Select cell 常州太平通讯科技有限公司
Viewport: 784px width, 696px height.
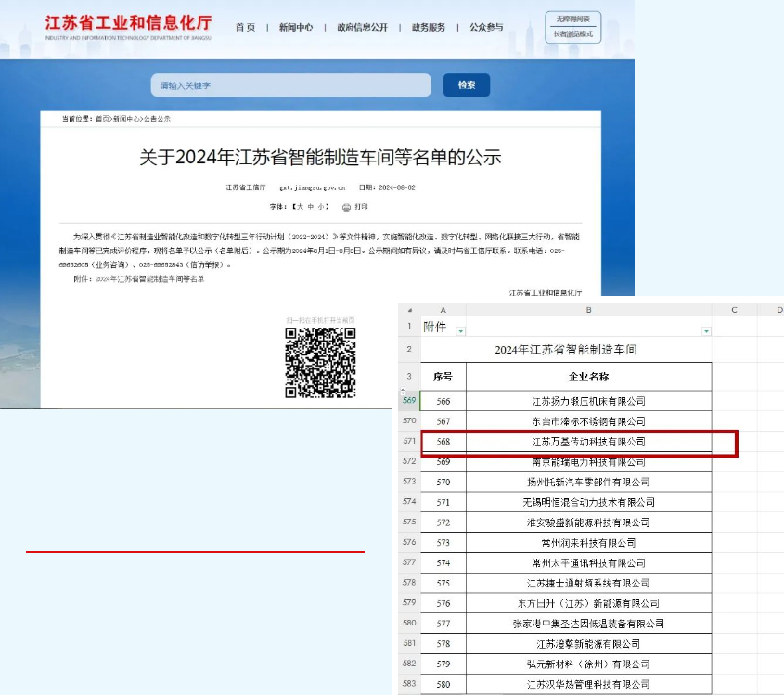(x=588, y=563)
